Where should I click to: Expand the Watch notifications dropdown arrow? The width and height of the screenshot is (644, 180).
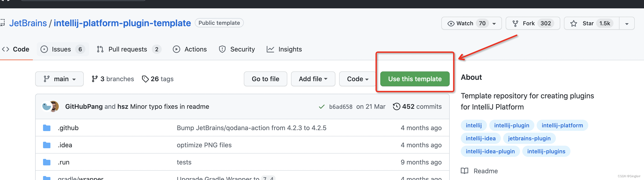(494, 24)
